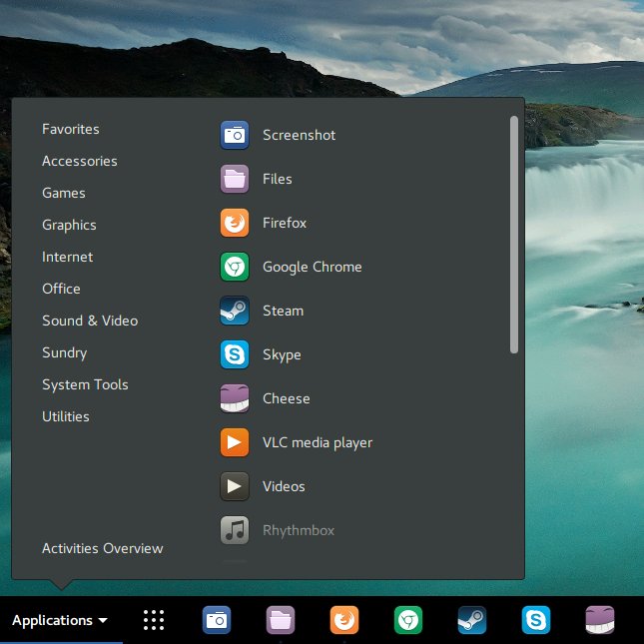644x644 pixels.
Task: Open the Videos app
Action: pyautogui.click(x=283, y=486)
